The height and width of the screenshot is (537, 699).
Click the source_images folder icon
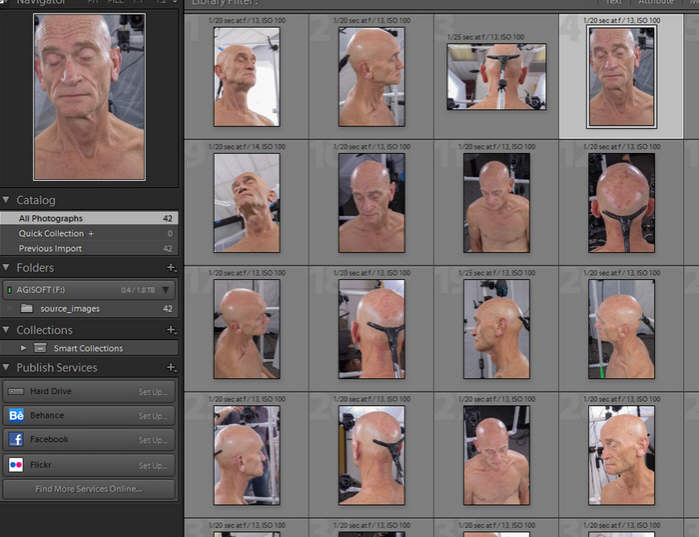tap(27, 308)
